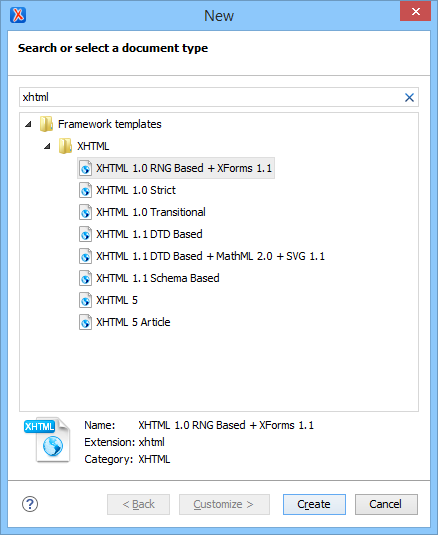
Task: Focus the document type search field
Action: pyautogui.click(x=211, y=97)
